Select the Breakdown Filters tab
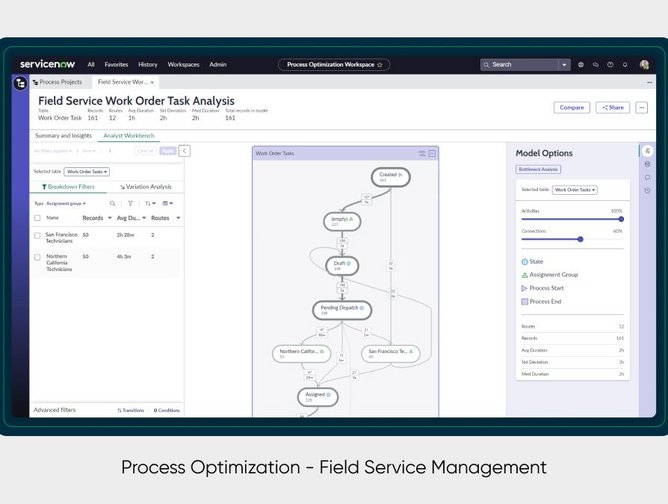668x504 pixels. [x=68, y=187]
